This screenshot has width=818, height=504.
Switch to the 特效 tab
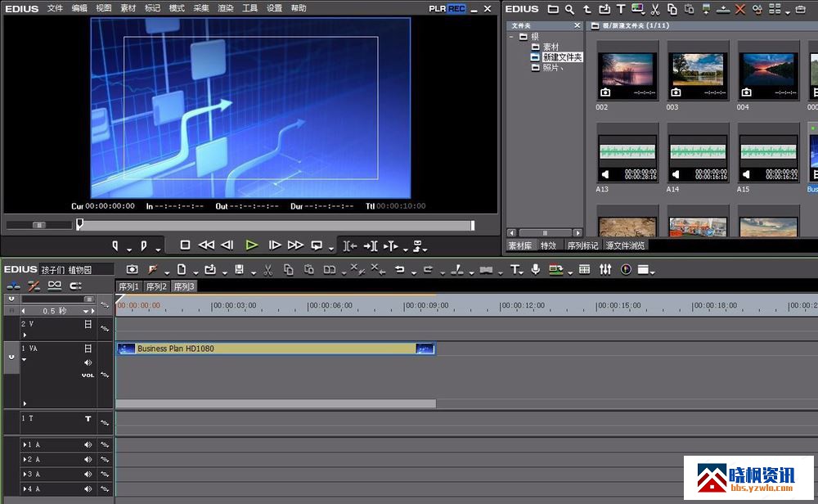(x=548, y=245)
